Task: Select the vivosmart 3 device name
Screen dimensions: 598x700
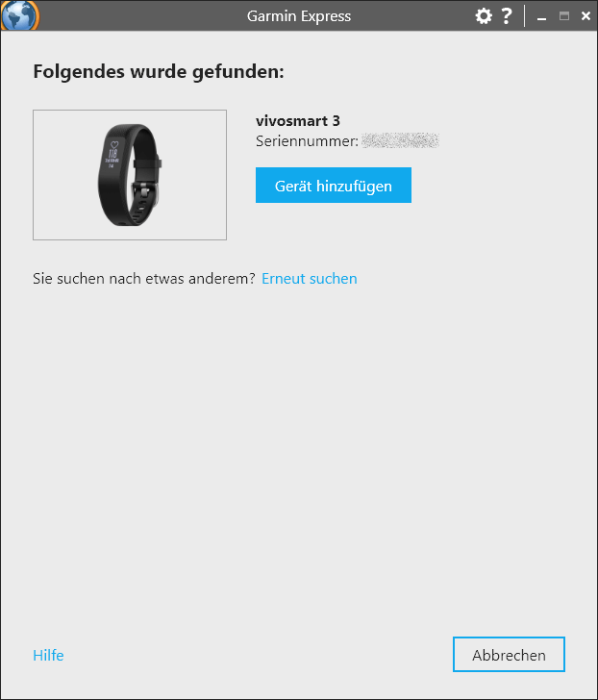Action: [298, 120]
